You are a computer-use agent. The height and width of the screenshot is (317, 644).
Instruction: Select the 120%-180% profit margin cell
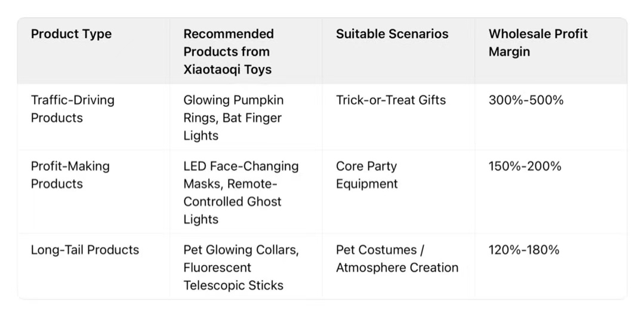click(x=524, y=250)
